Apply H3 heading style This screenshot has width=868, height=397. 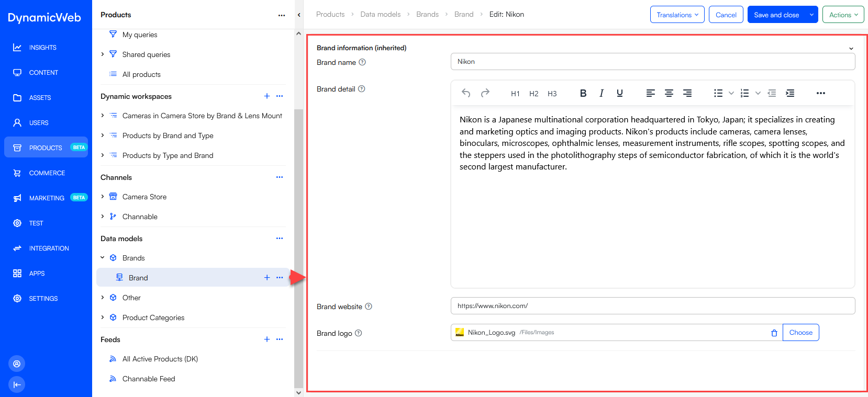552,94
